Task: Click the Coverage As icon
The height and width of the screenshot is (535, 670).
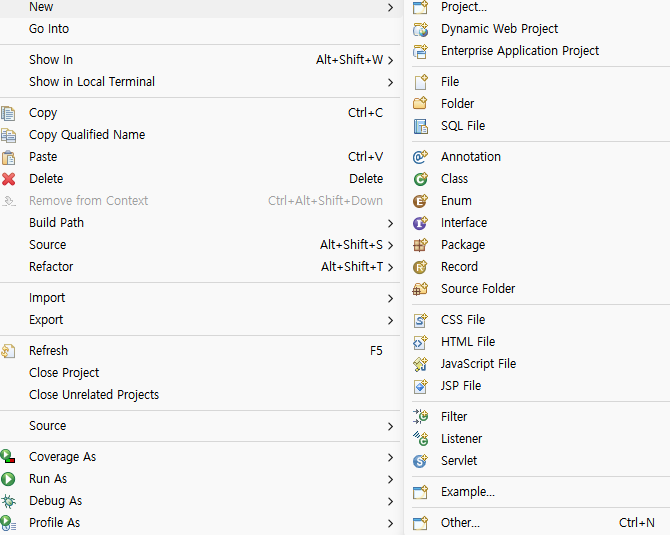Action: pos(8,457)
